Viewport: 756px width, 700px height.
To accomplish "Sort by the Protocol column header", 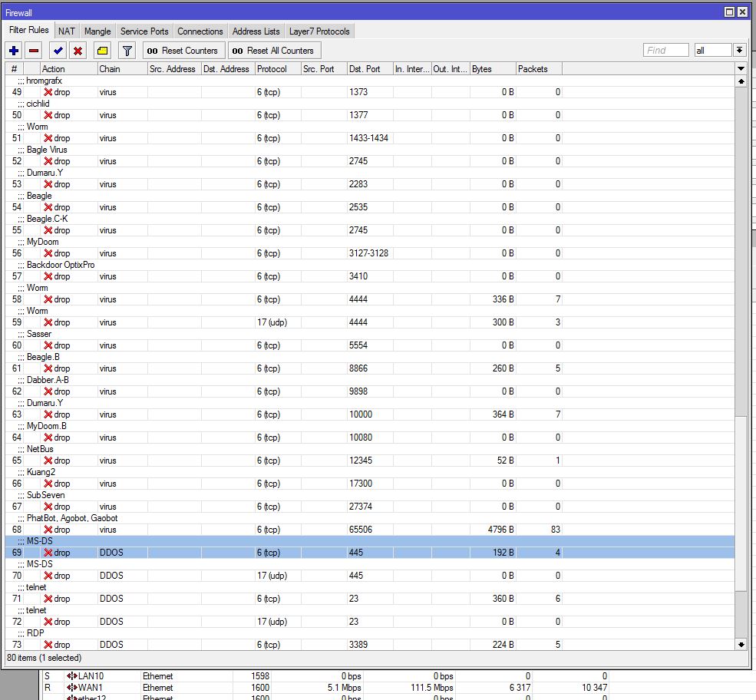I will point(278,69).
